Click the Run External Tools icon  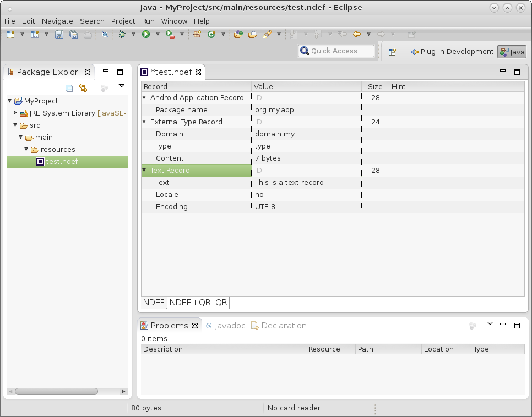[170, 34]
